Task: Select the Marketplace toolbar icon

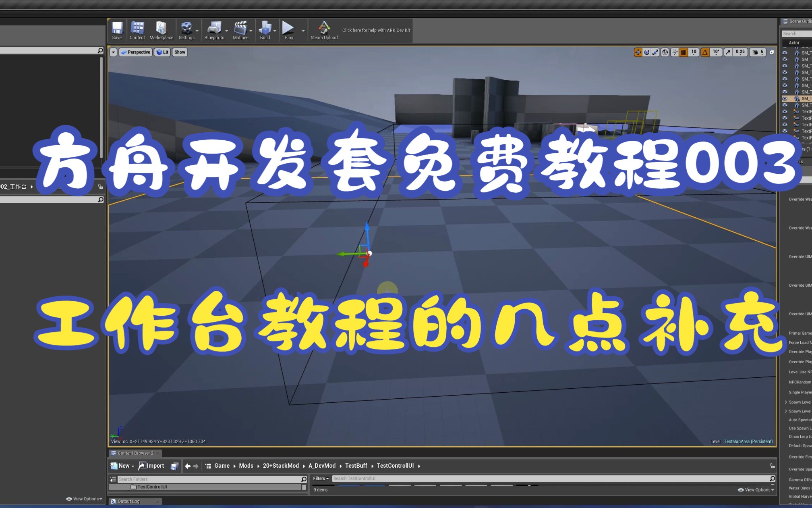Action: (161, 28)
